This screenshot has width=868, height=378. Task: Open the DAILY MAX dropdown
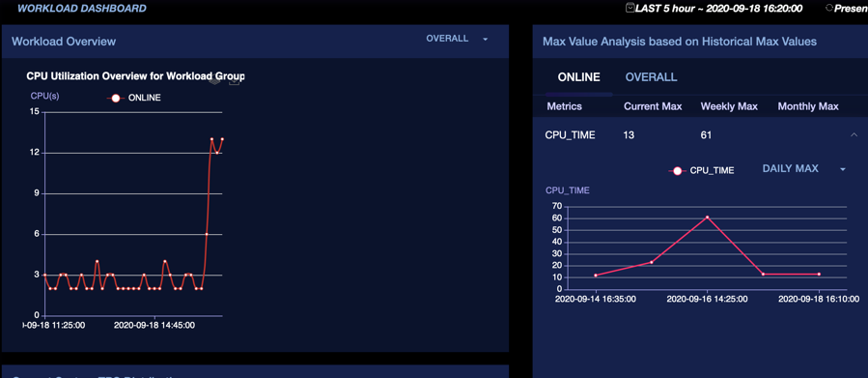[803, 168]
